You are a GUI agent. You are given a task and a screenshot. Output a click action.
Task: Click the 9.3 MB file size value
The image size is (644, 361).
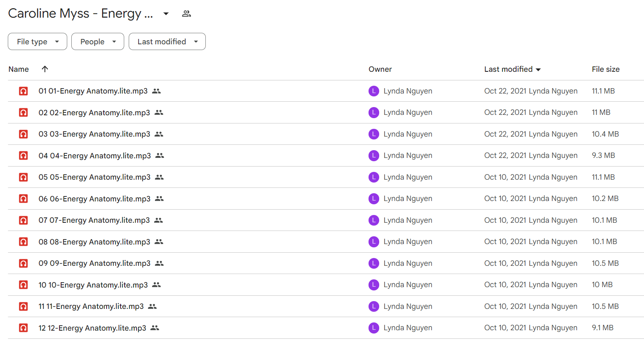(603, 155)
